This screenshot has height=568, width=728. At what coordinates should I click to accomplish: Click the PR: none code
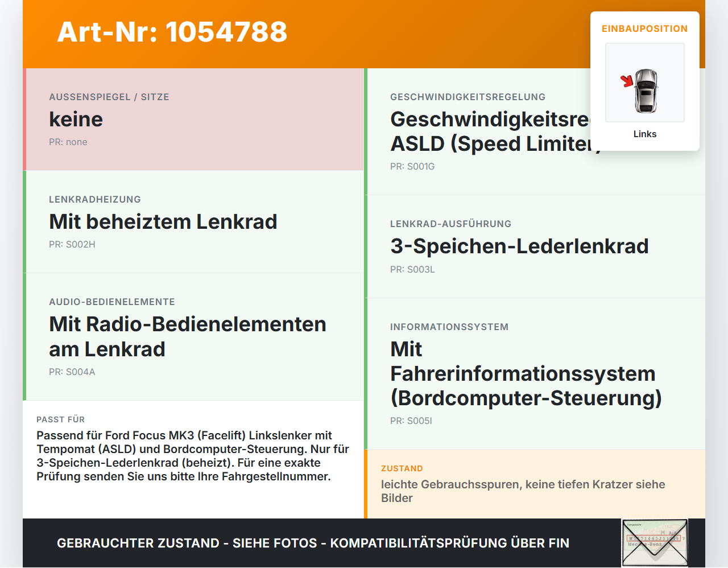(x=68, y=142)
